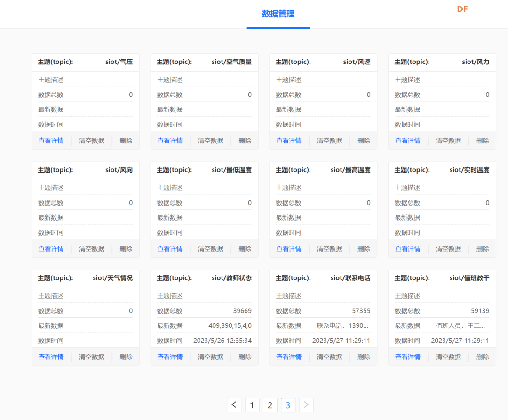
Task: Clear data for siot/空气质量 topic
Action: [x=211, y=141]
